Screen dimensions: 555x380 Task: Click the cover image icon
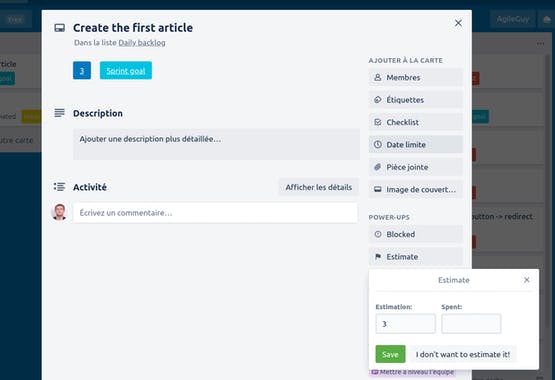pyautogui.click(x=378, y=189)
